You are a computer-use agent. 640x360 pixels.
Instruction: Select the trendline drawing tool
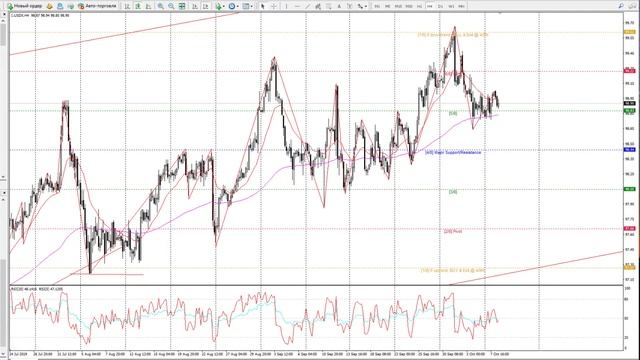point(307,6)
